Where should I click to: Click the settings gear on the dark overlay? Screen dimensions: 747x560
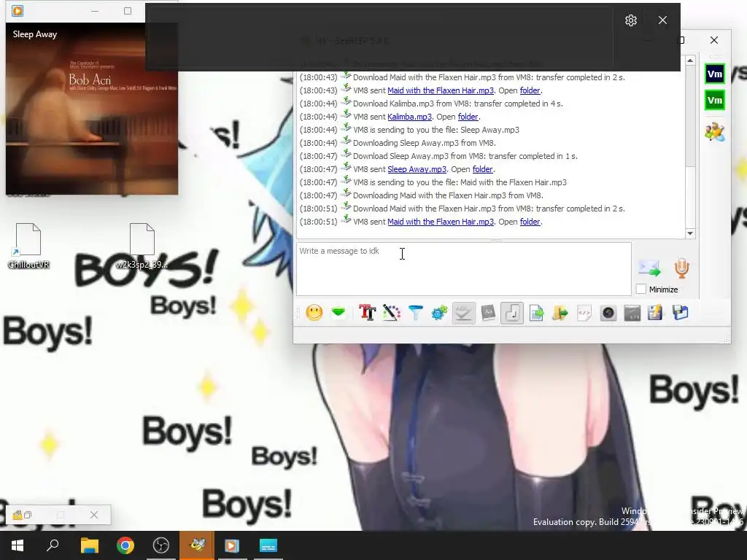(x=631, y=20)
